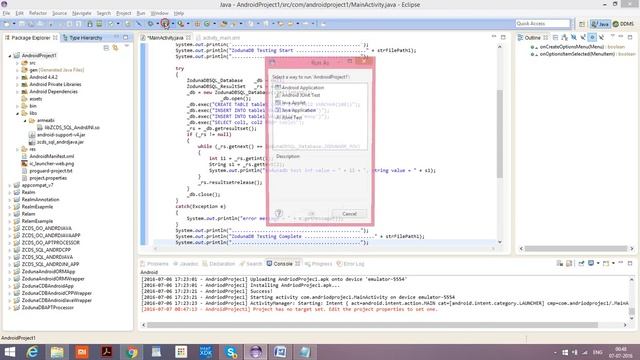Switch to the Java perspective
The width and height of the screenshot is (640, 360).
tap(600, 24)
